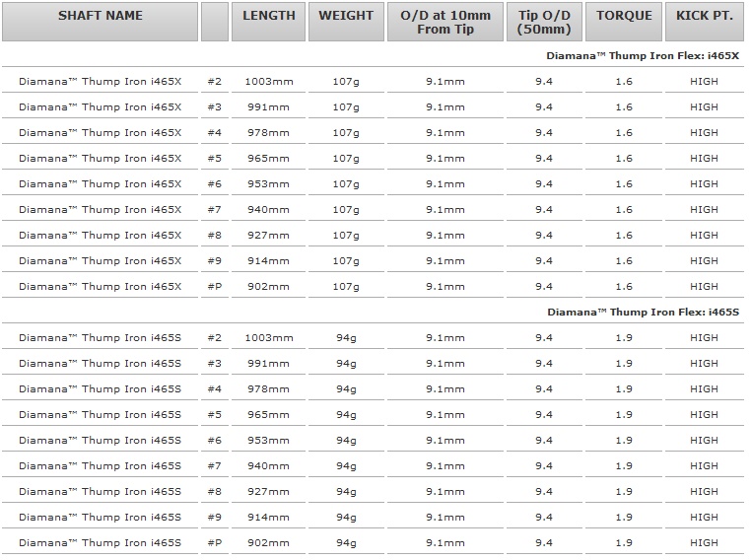Select shaft name in i465S #2 row
Screen dimensions: 752x560
click(x=101, y=338)
